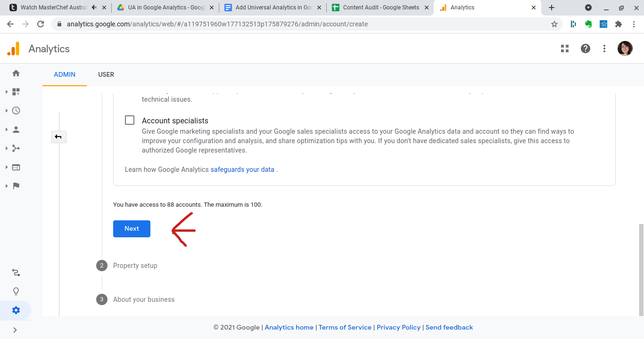Click the Next button
The image size is (644, 339).
[x=132, y=229]
